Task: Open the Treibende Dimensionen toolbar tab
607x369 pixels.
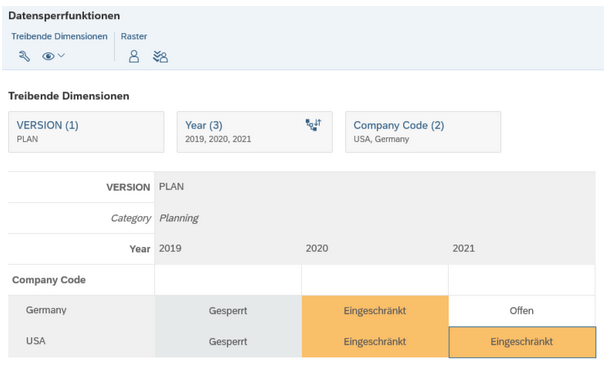Action: [x=59, y=36]
